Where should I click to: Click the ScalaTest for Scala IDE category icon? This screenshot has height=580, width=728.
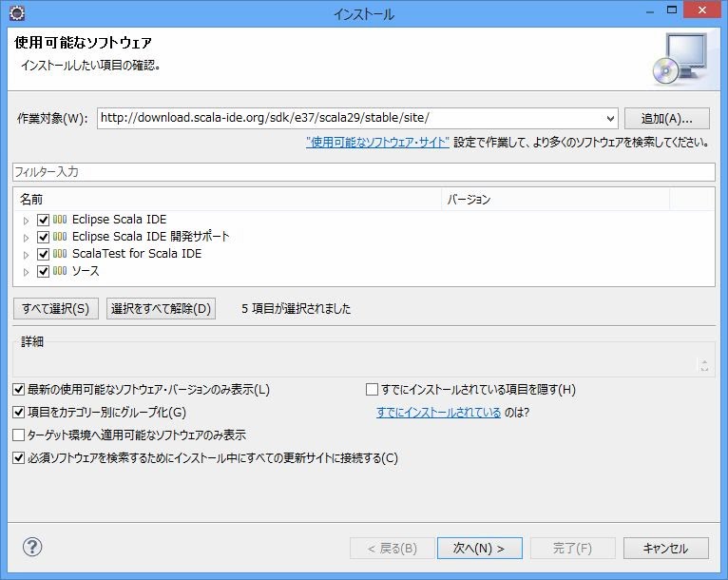coord(60,254)
